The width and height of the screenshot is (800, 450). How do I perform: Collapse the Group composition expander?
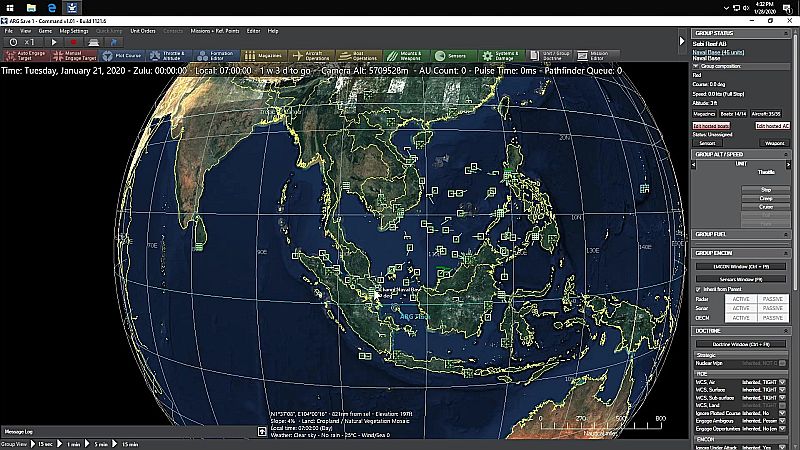click(695, 66)
